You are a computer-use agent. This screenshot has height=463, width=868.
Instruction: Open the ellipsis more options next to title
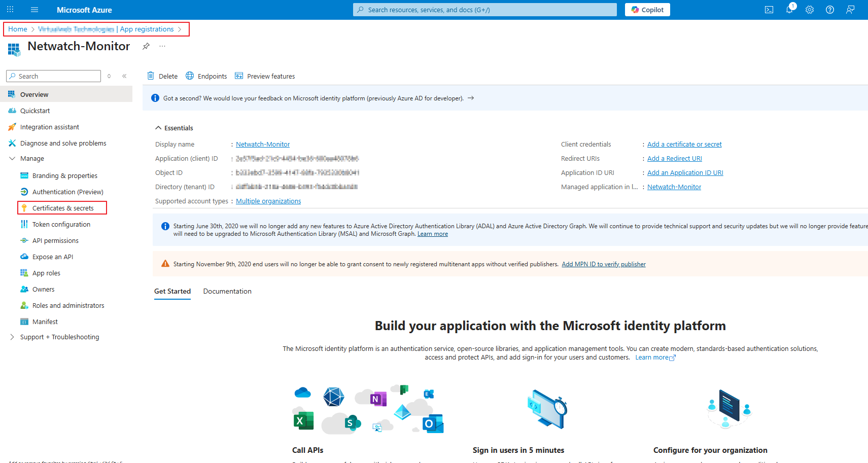tap(162, 46)
